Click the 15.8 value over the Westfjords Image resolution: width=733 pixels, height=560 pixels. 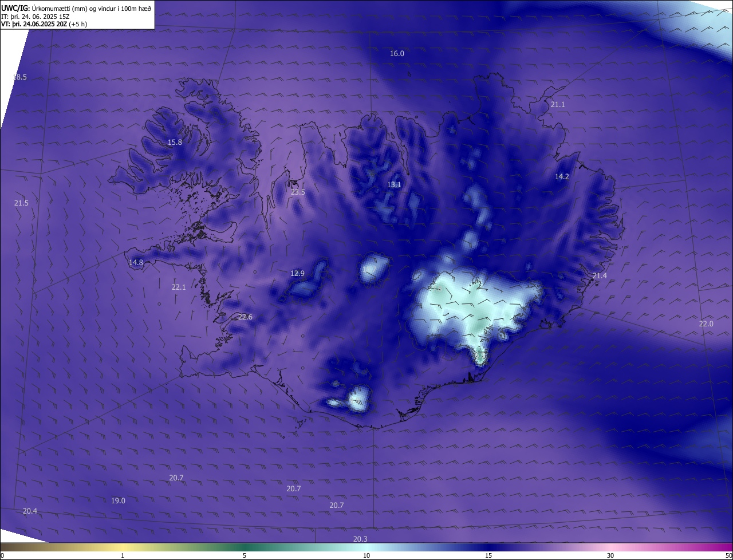(175, 142)
